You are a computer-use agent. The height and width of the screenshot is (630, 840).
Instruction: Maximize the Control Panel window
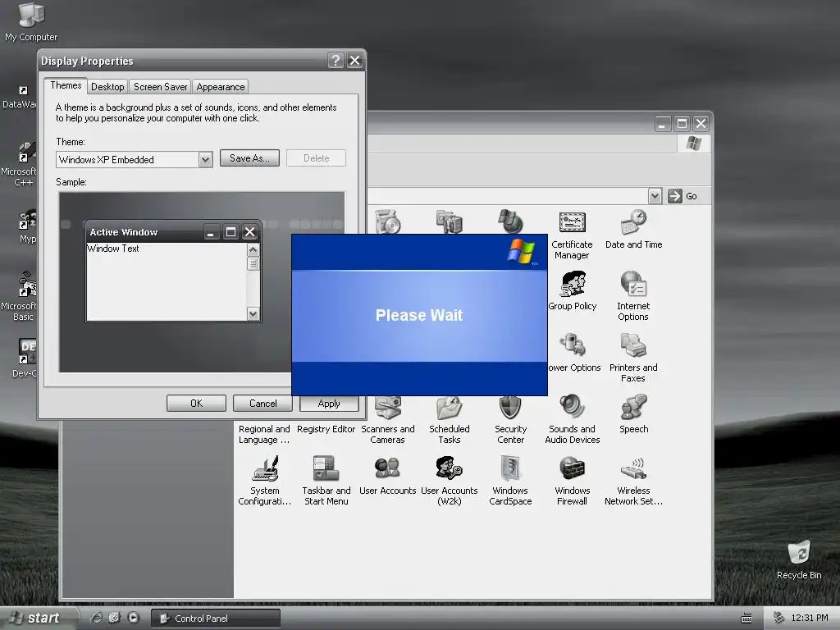(682, 124)
